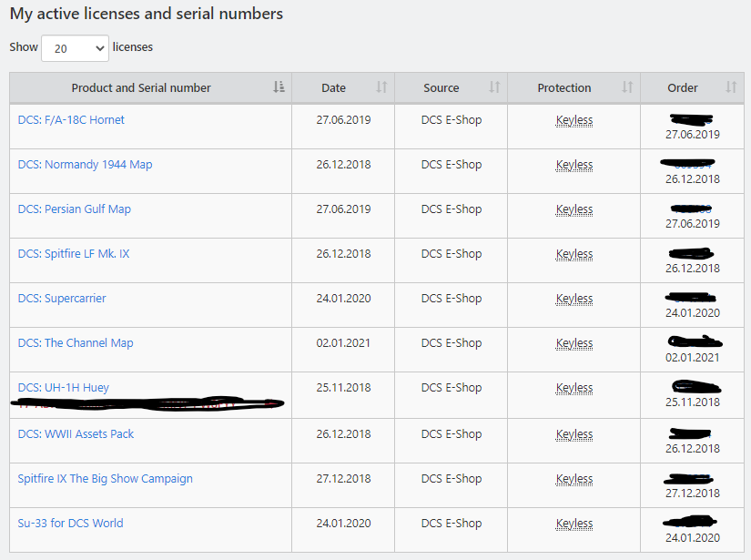This screenshot has height=560, width=751.
Task: Open DCS: UH-1H Huey link
Action: pyautogui.click(x=63, y=388)
